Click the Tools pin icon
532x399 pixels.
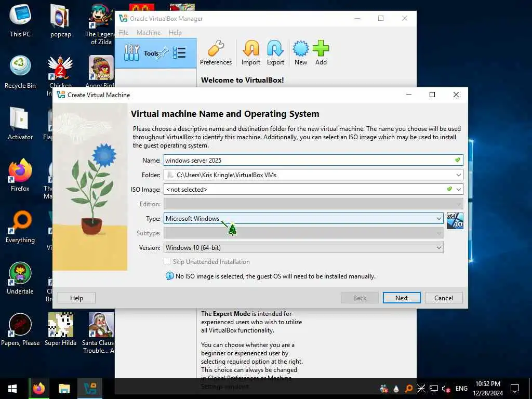click(x=164, y=53)
